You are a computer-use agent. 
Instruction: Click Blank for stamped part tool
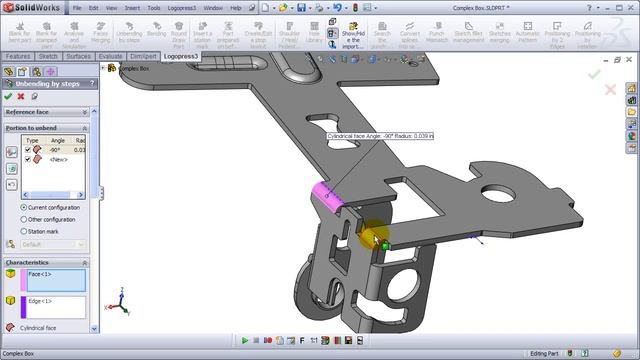(x=47, y=34)
